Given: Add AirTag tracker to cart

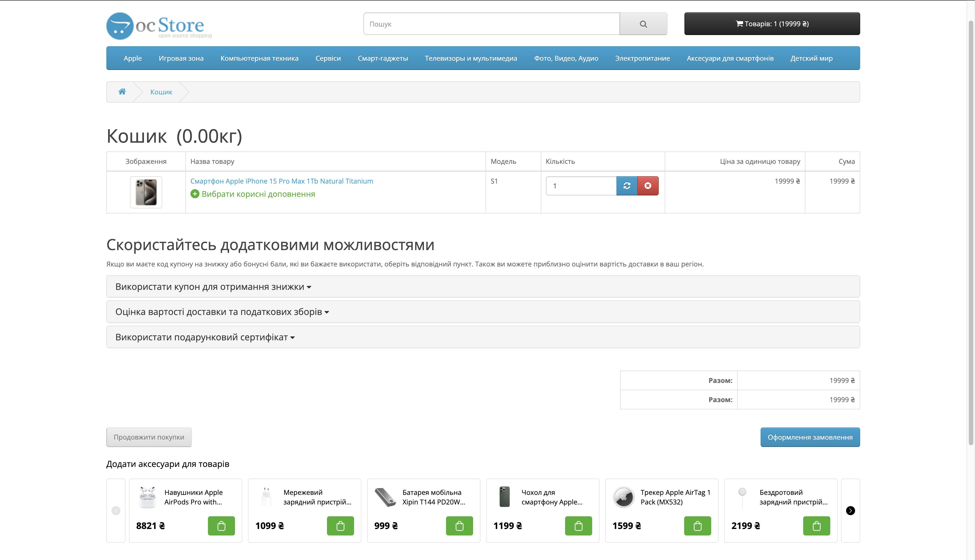Looking at the screenshot, I should click(x=697, y=526).
